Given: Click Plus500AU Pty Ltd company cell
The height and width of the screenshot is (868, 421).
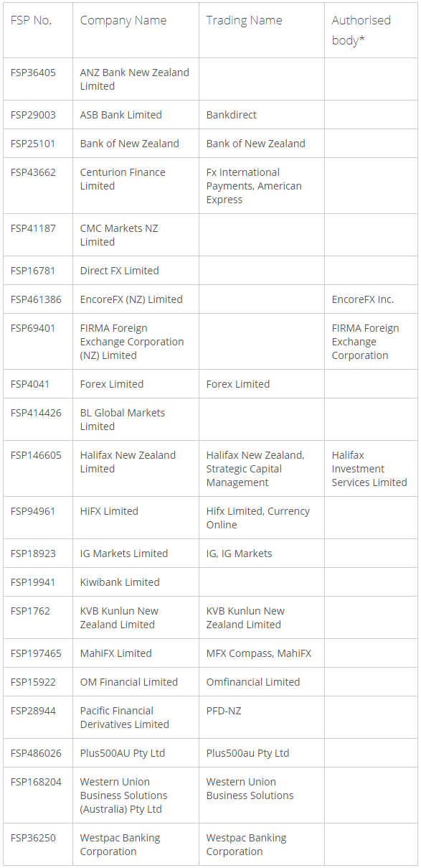Looking at the screenshot, I should tap(136, 753).
